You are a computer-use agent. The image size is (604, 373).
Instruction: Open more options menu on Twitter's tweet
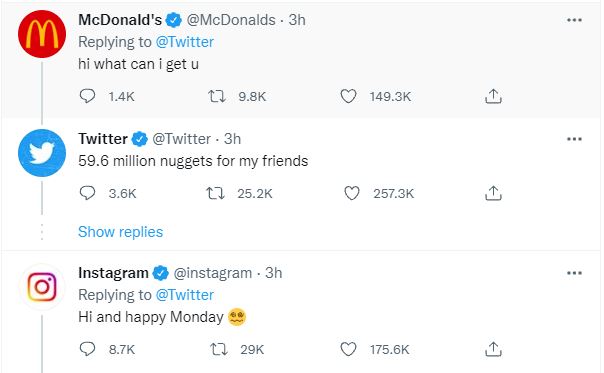click(x=574, y=139)
